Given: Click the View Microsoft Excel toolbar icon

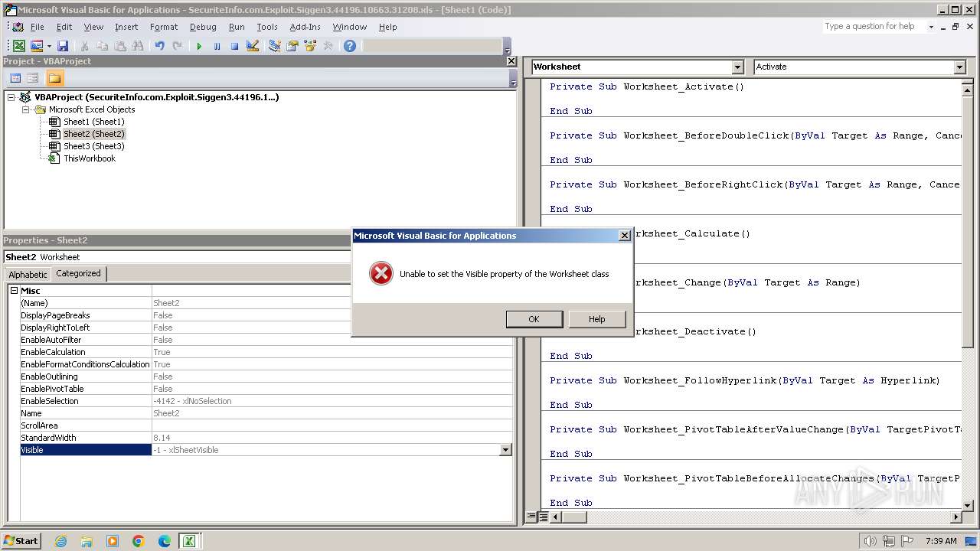Looking at the screenshot, I should tap(19, 46).
